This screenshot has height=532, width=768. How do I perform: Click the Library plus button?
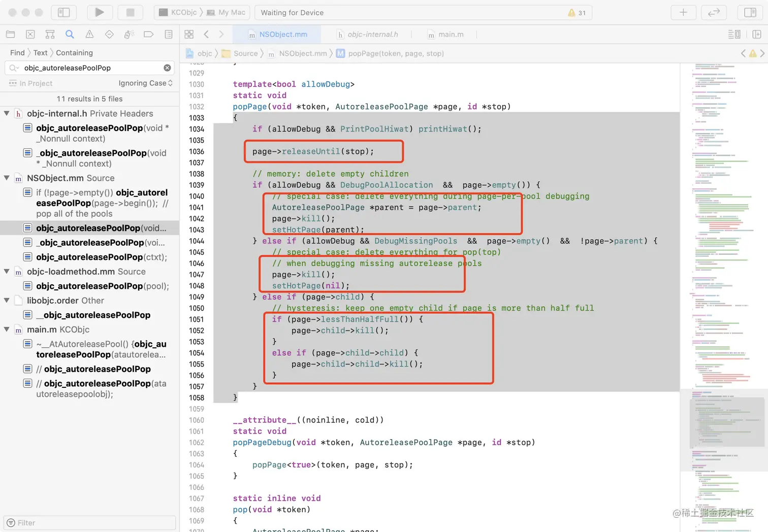(683, 12)
